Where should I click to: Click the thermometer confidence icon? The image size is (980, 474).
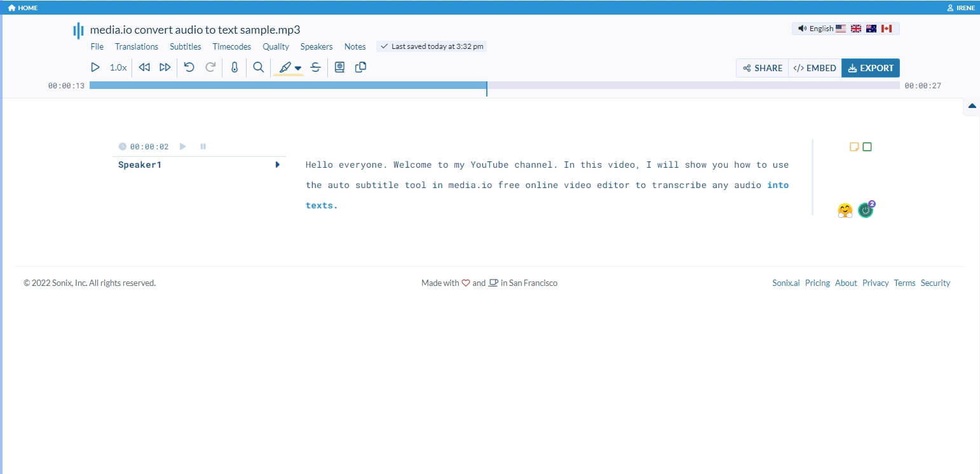(235, 67)
